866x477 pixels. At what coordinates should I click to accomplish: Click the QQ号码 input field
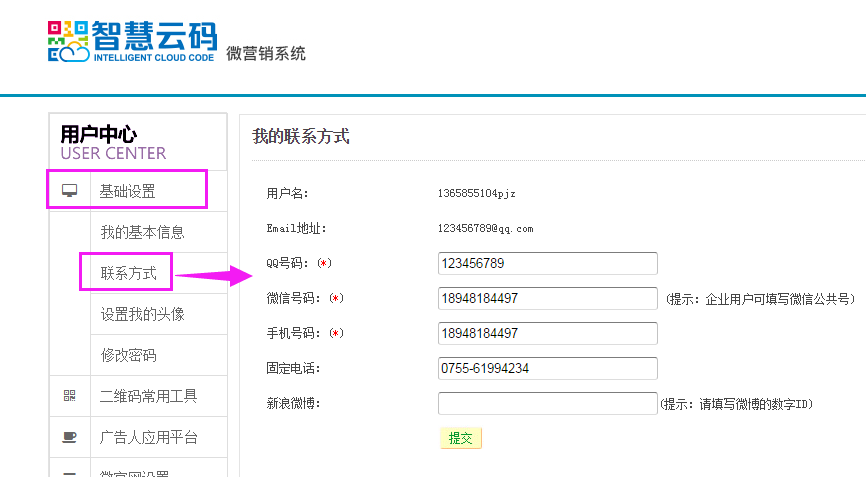coord(547,263)
